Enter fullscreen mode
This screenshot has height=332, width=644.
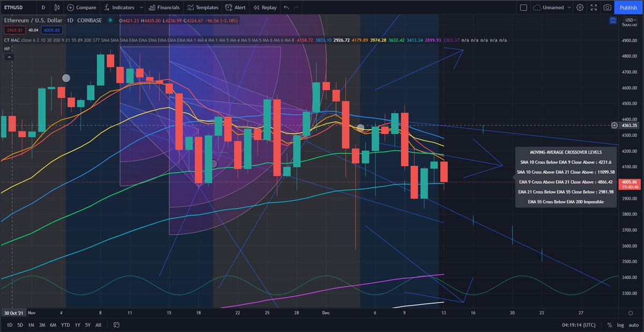(x=593, y=8)
